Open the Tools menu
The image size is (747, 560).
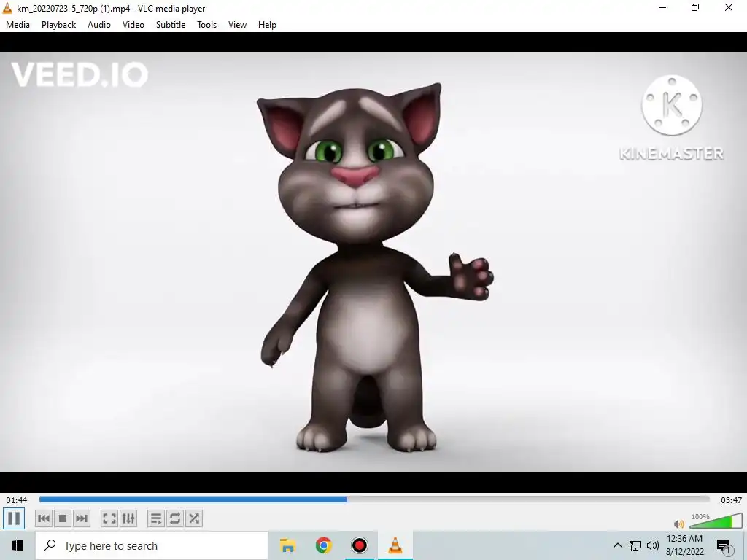pos(206,25)
